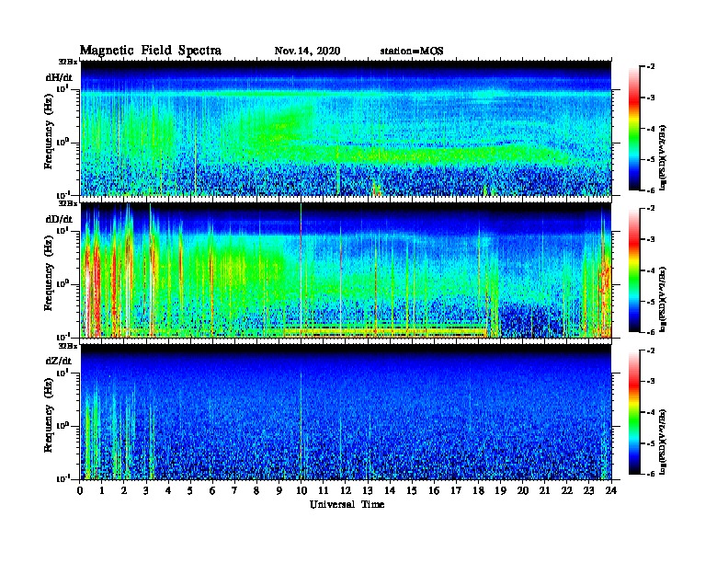Image resolution: width=728 pixels, height=563 pixels.
Task: Click hour "4" on the Universal Time axis
Action: point(168,490)
